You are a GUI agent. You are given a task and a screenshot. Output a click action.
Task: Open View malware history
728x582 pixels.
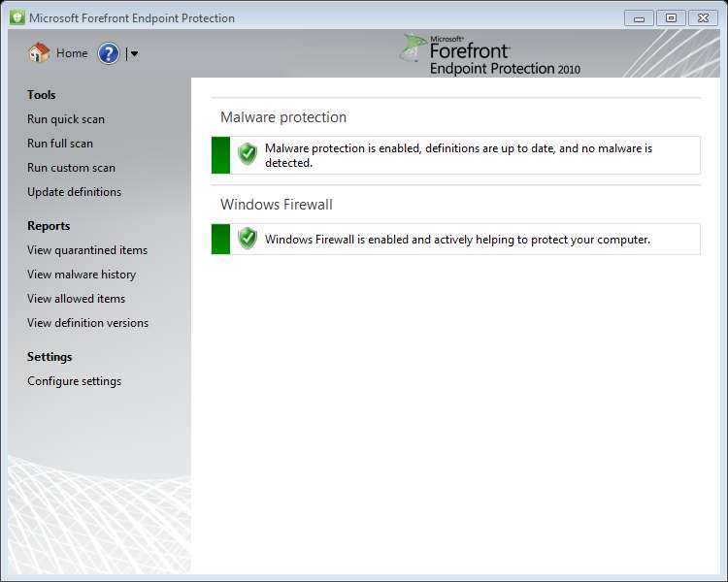(82, 275)
